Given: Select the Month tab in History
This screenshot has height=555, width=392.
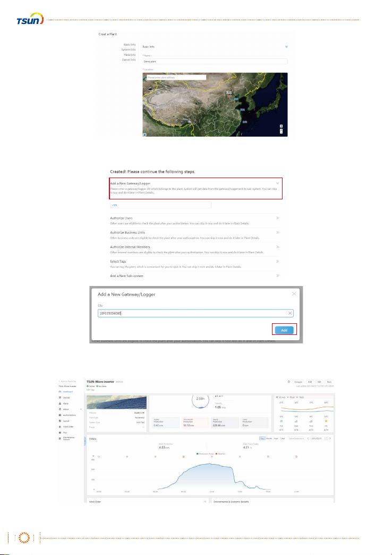Looking at the screenshot, I should (x=269, y=439).
